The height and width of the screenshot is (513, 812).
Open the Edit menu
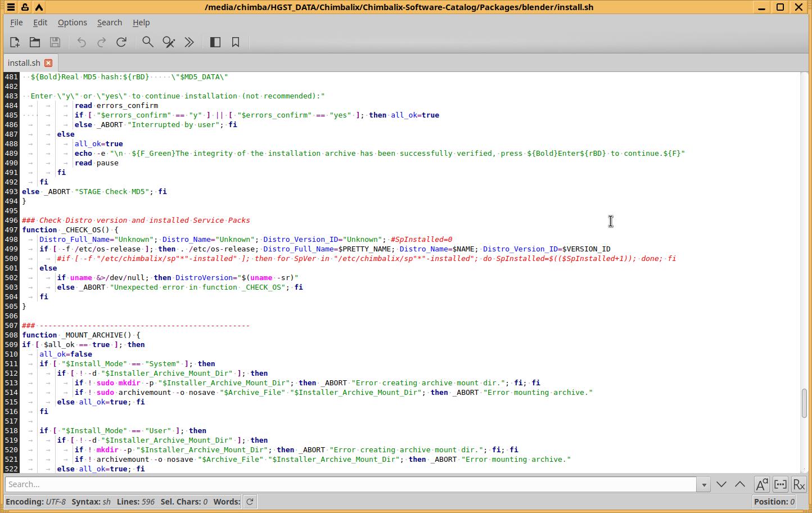tap(40, 22)
